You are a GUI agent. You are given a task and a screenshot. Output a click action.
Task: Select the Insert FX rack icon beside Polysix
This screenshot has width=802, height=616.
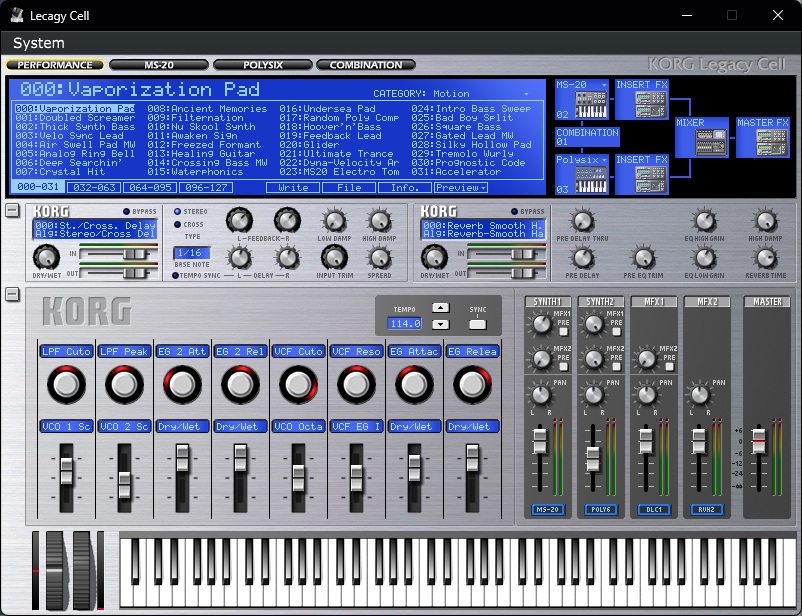point(650,180)
